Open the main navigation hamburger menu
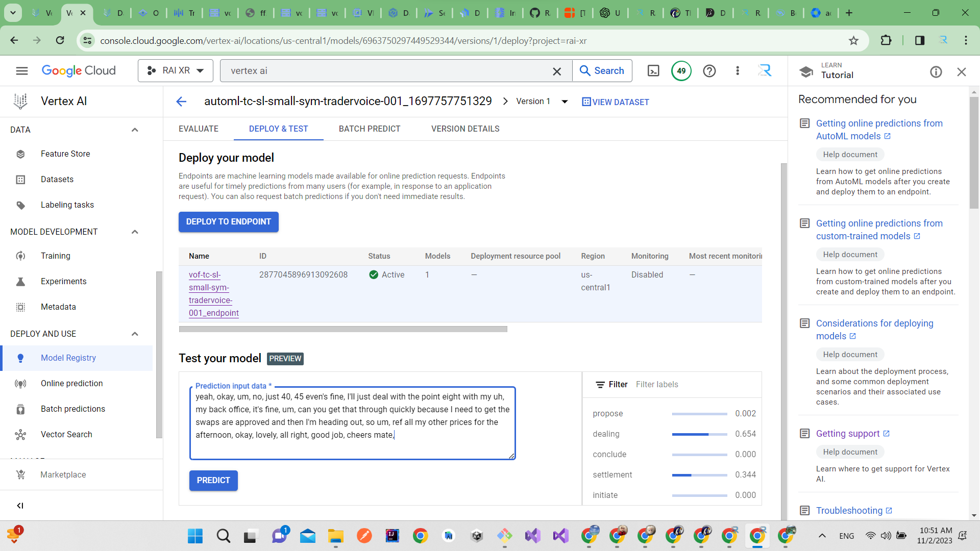Screen dimensions: 980x551 [22, 71]
